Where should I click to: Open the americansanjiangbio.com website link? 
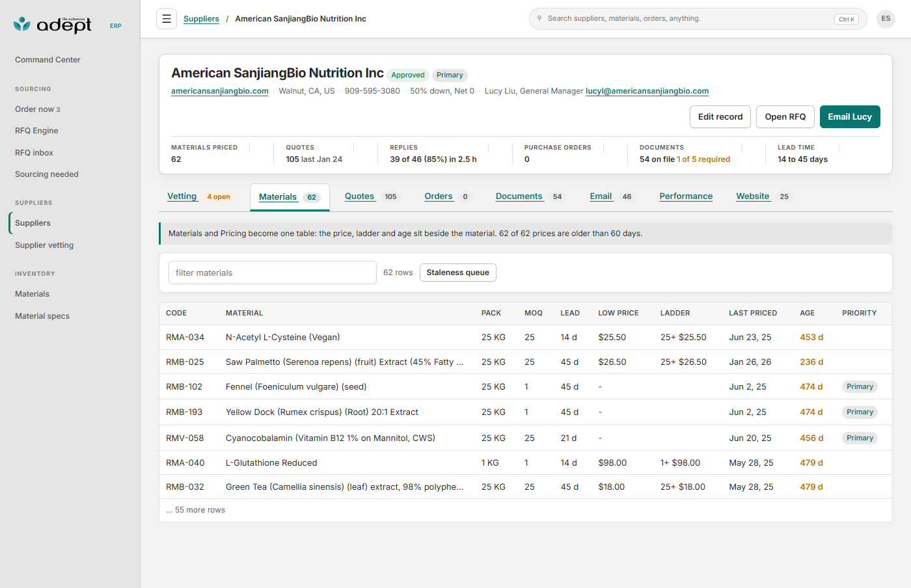220,91
